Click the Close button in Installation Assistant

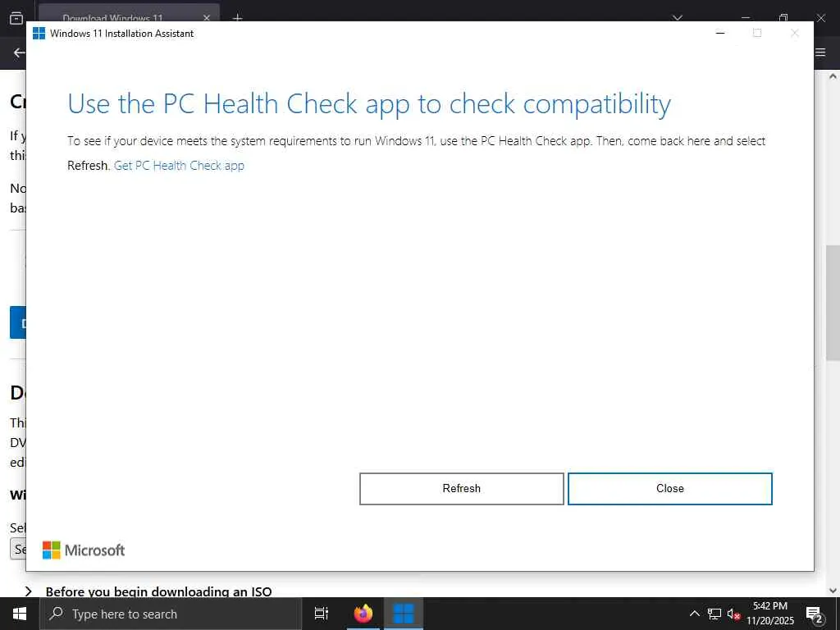pos(669,489)
